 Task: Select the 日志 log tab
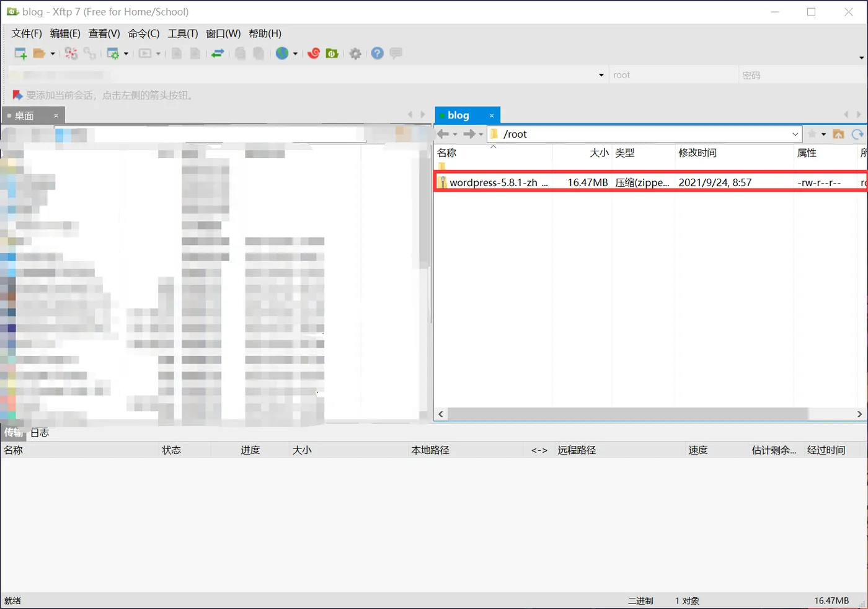click(40, 432)
